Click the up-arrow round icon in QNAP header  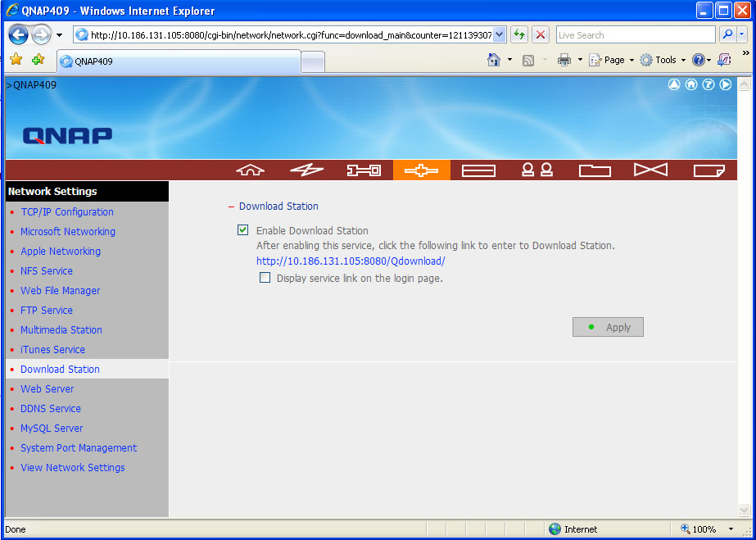coord(674,84)
